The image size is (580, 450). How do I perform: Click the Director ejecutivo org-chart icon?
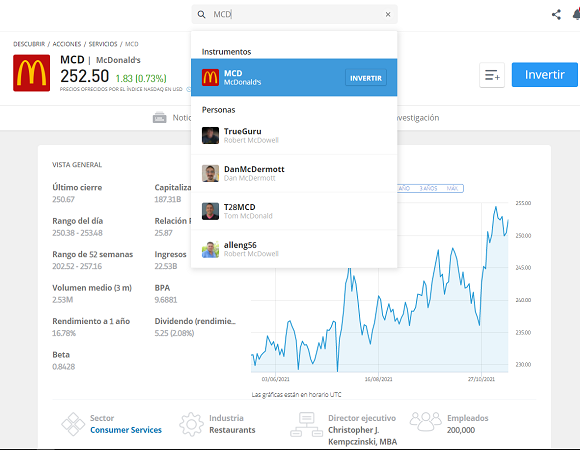click(306, 424)
